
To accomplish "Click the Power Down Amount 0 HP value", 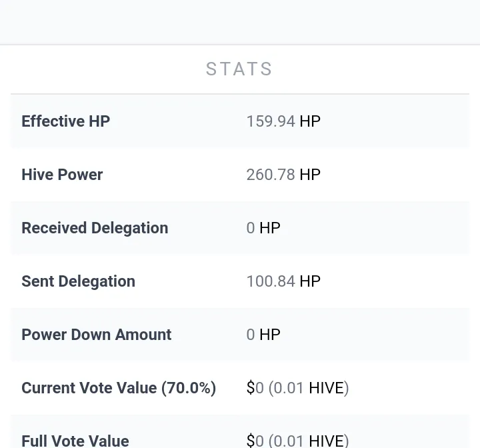I will coord(263,335).
